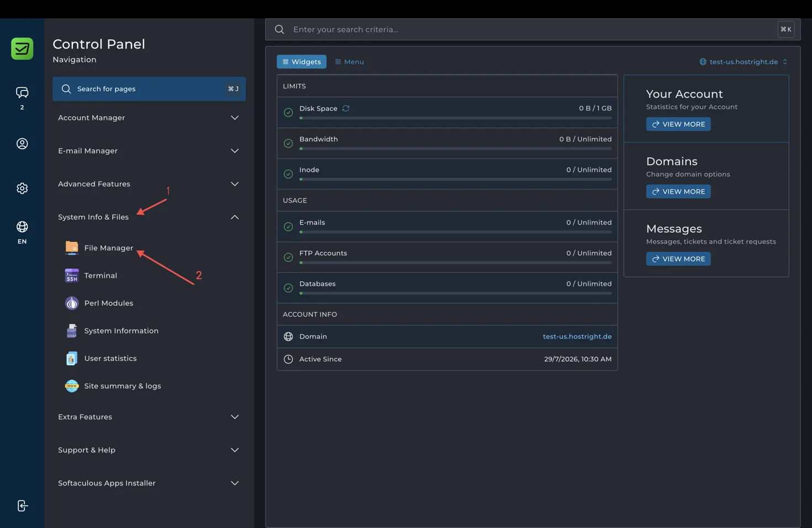
Task: Focus the Enter your search criteria field
Action: tap(533, 29)
